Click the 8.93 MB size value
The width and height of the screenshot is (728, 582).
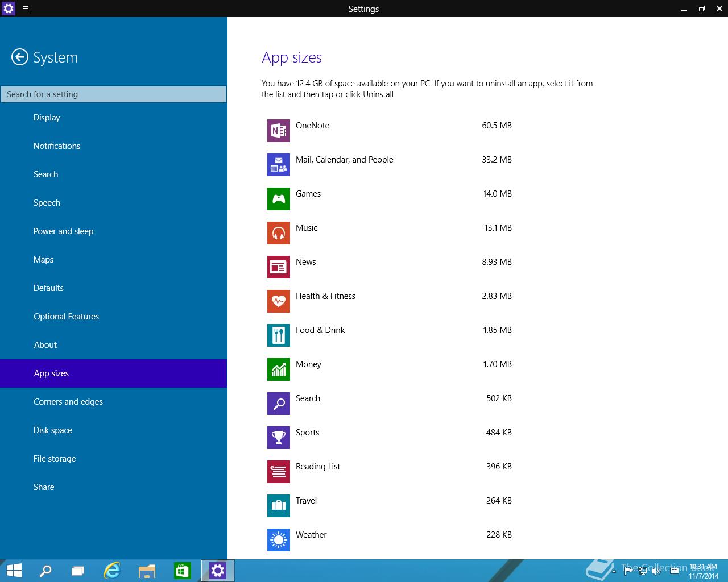(497, 262)
